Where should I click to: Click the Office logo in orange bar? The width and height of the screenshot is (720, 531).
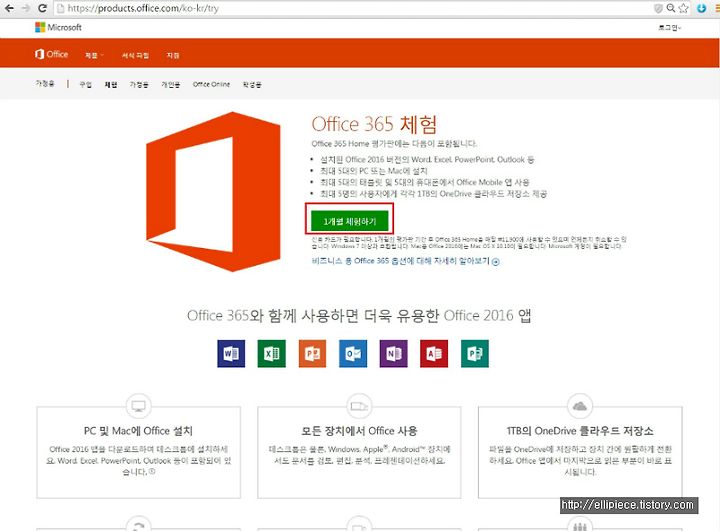51,54
